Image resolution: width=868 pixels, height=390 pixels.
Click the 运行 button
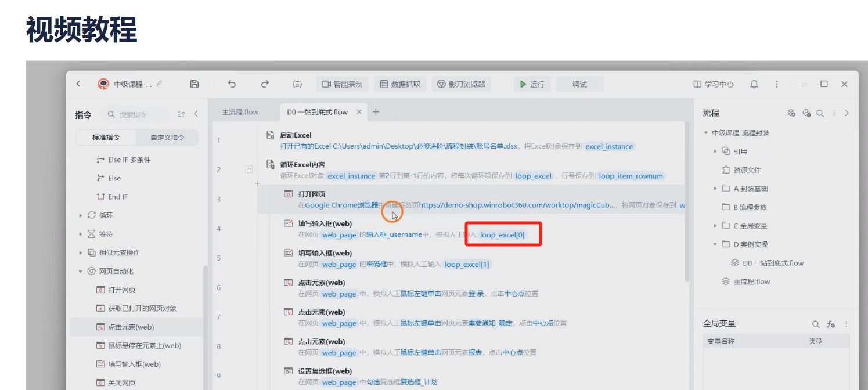click(x=532, y=84)
